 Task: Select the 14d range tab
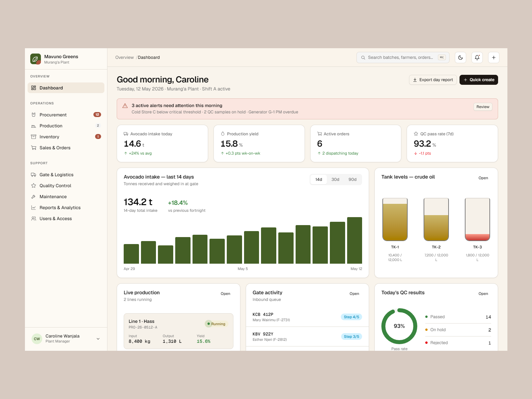click(x=319, y=180)
